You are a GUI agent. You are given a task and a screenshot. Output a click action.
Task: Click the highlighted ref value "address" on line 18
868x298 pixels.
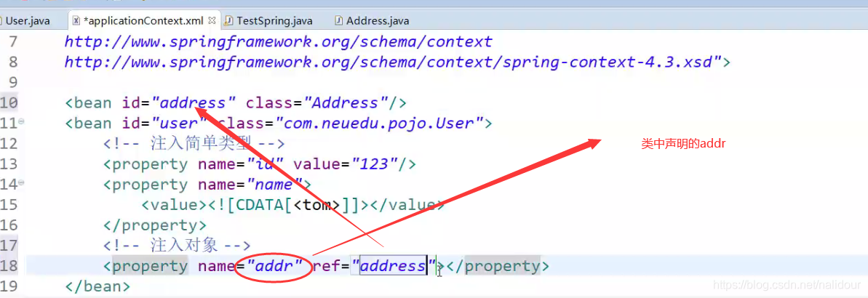click(x=392, y=267)
